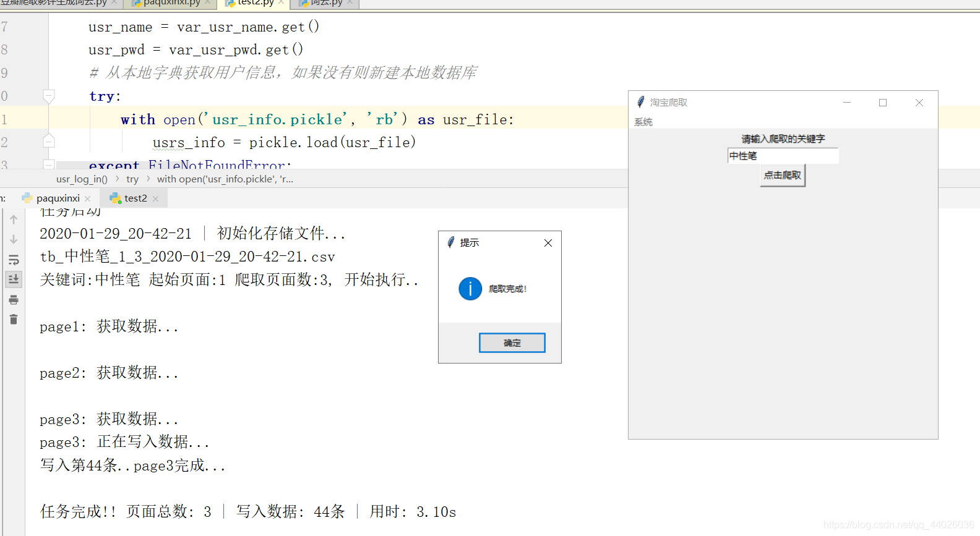Click the 初始化存储文件 output line
Viewport: 980px width, 536px height.
coord(192,234)
